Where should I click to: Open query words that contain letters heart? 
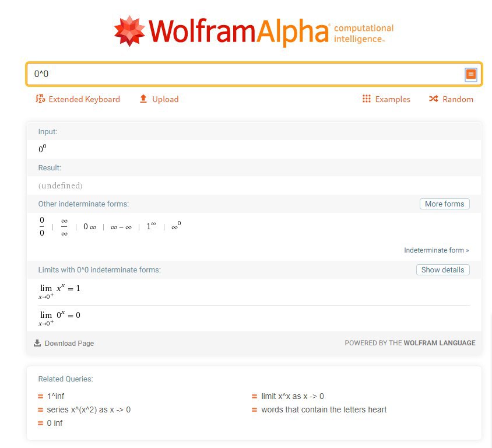tap(324, 409)
